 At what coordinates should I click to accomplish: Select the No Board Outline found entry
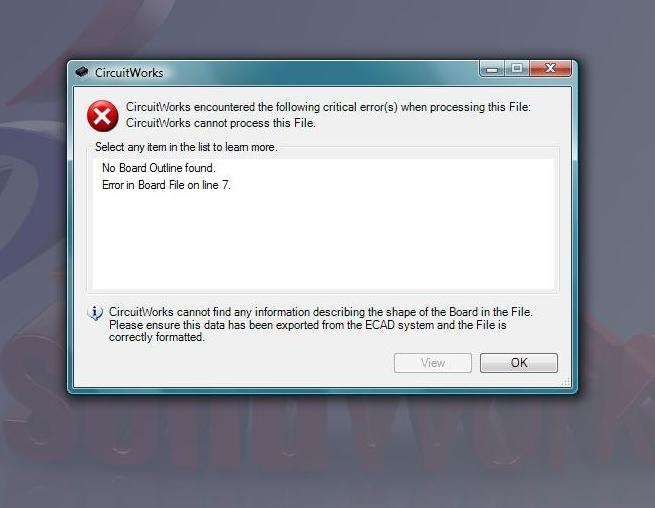pos(159,168)
